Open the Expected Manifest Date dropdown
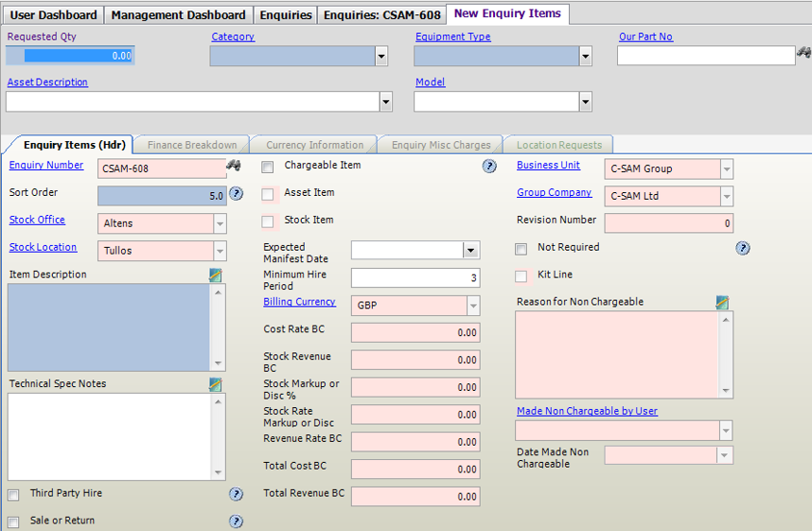 tap(470, 251)
